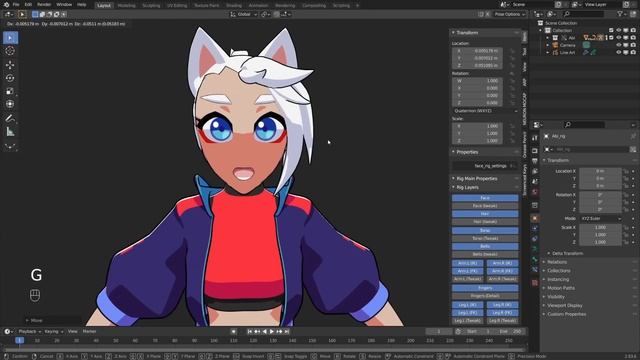Expand the Motion Paths section
Viewport: 640px width, 360px height.
[561, 288]
